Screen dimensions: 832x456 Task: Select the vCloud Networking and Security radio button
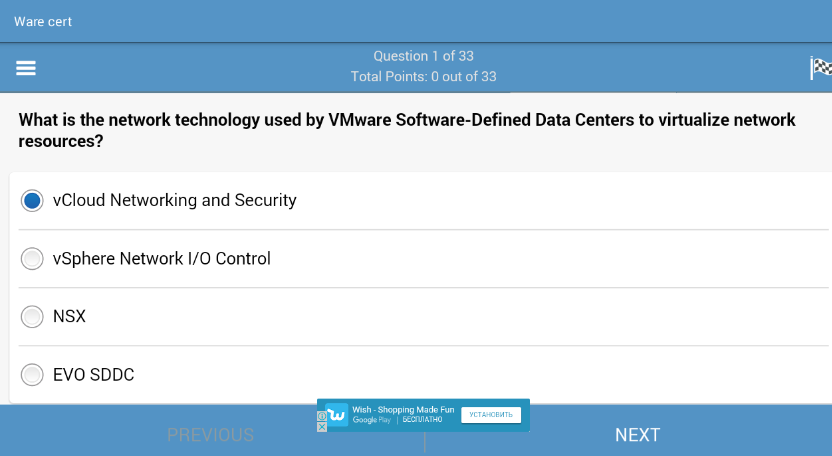click(32, 200)
